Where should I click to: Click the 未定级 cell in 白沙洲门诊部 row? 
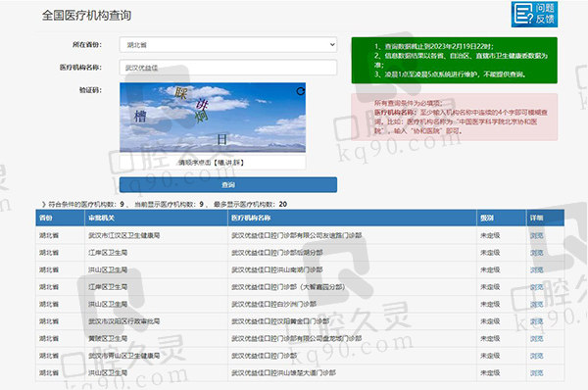(x=502, y=304)
